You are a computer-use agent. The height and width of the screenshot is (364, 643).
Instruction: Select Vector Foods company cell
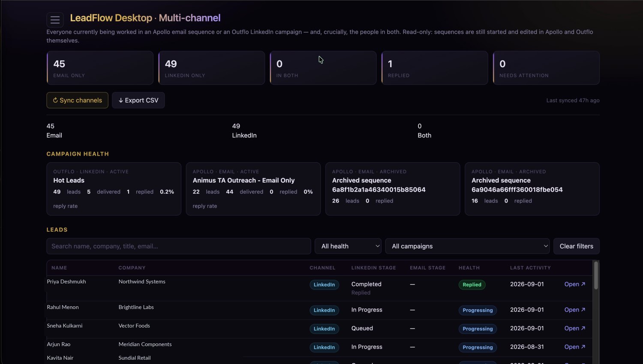(134, 326)
